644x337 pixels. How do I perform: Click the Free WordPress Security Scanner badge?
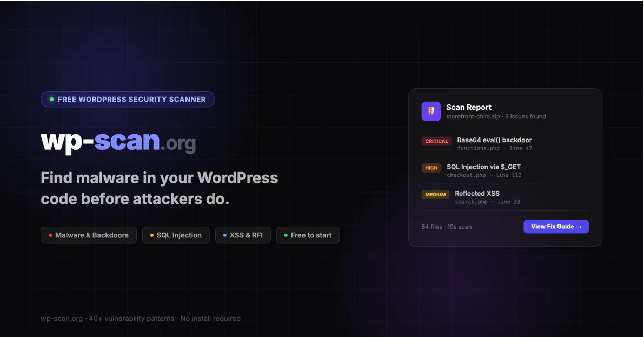click(128, 99)
